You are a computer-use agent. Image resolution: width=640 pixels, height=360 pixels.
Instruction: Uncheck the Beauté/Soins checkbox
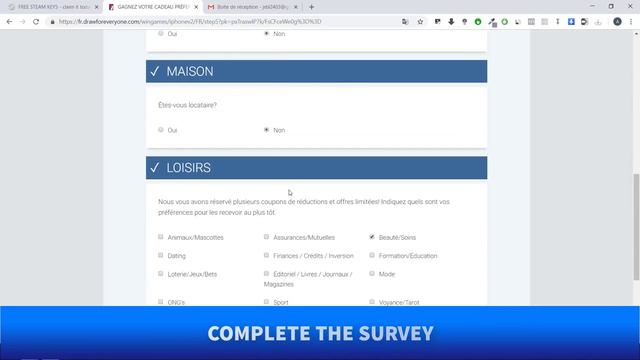tap(372, 237)
